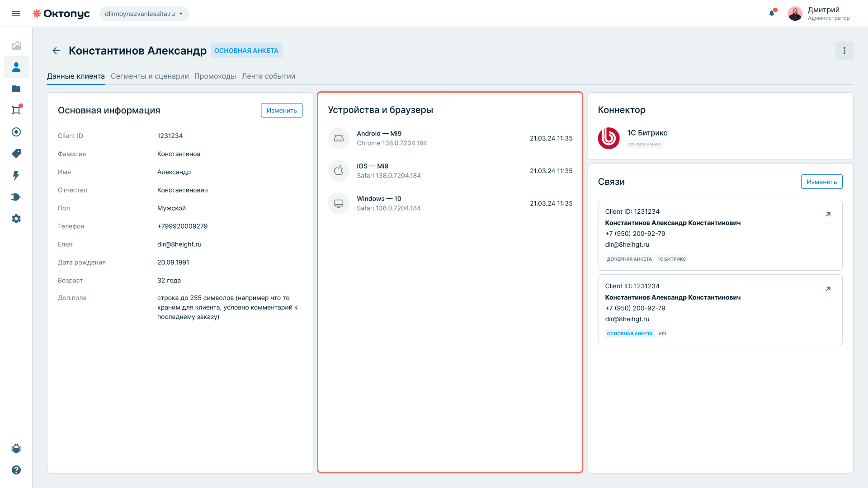Open linked ОСНОВНАЯ АНКЕТА card via arrow icon

[828, 289]
